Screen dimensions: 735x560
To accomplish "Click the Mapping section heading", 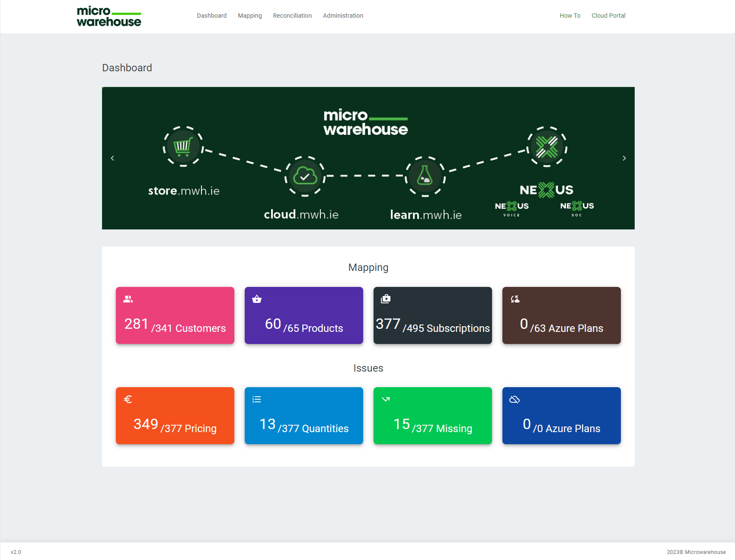I will [x=368, y=267].
